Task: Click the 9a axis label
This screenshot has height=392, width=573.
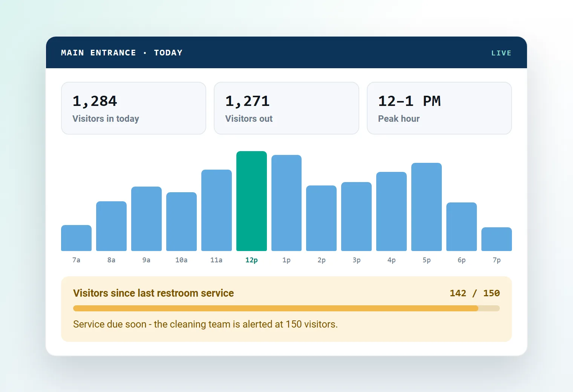Action: (x=146, y=260)
